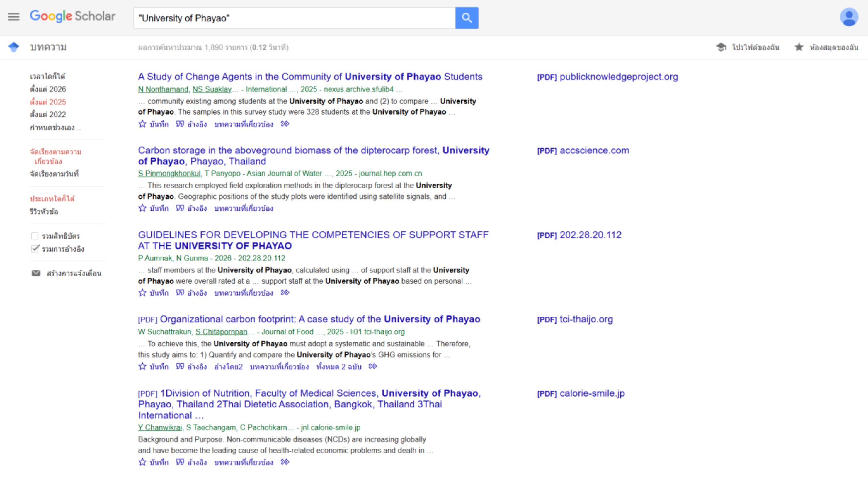Open 1Division of Nutrition article title
This screenshot has width=868, height=479.
point(309,404)
